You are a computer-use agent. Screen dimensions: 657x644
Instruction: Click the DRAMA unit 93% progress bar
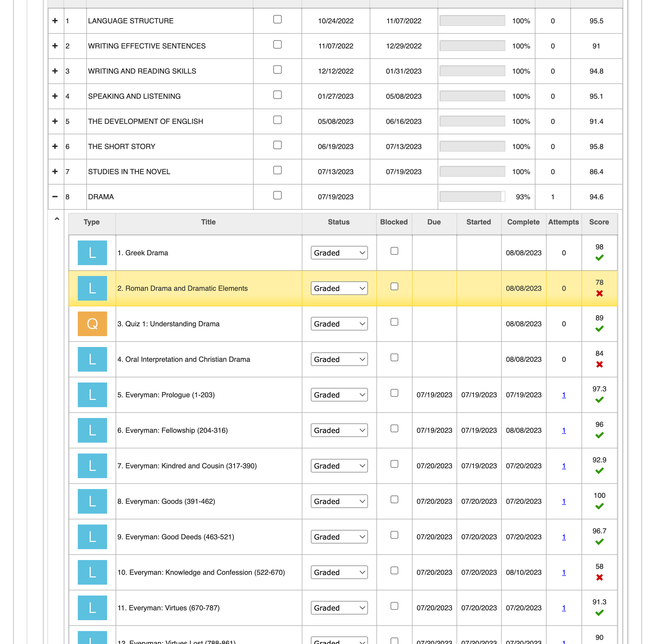tap(472, 196)
